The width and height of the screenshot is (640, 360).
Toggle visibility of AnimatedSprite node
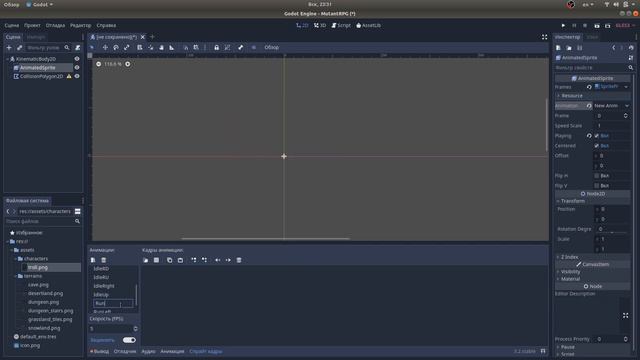click(x=77, y=67)
